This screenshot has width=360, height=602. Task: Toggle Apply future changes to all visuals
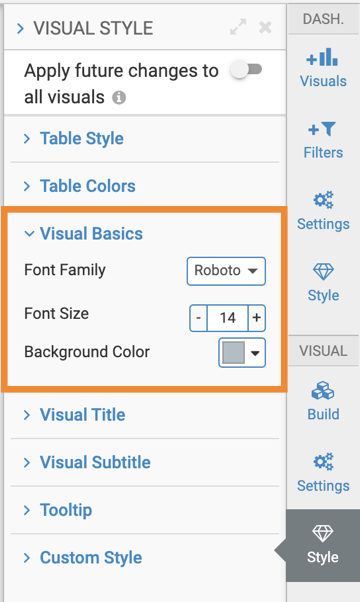246,70
